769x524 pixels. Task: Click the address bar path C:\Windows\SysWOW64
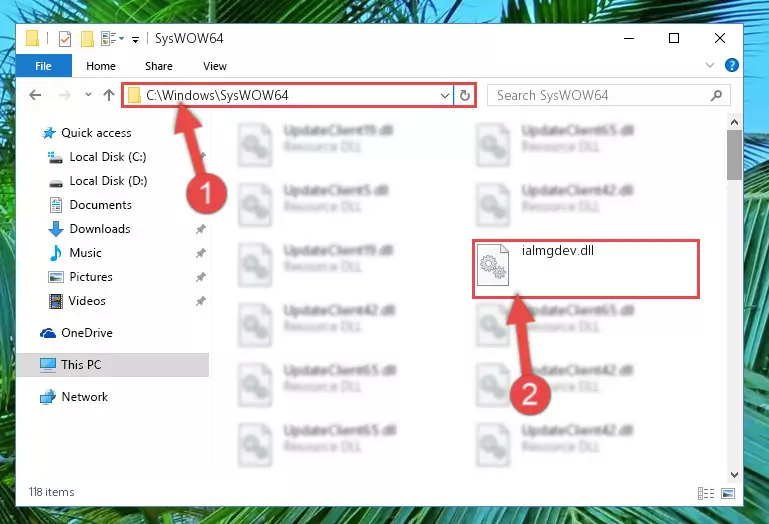217,95
